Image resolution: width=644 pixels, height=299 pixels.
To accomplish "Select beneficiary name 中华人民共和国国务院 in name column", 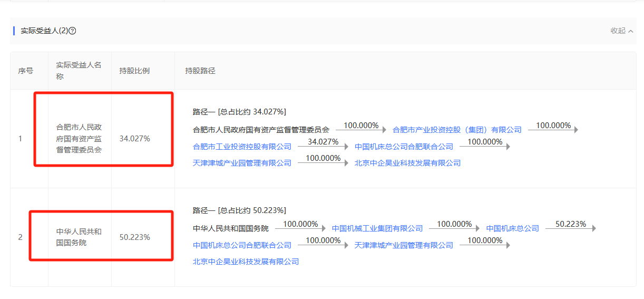I will pyautogui.click(x=79, y=237).
